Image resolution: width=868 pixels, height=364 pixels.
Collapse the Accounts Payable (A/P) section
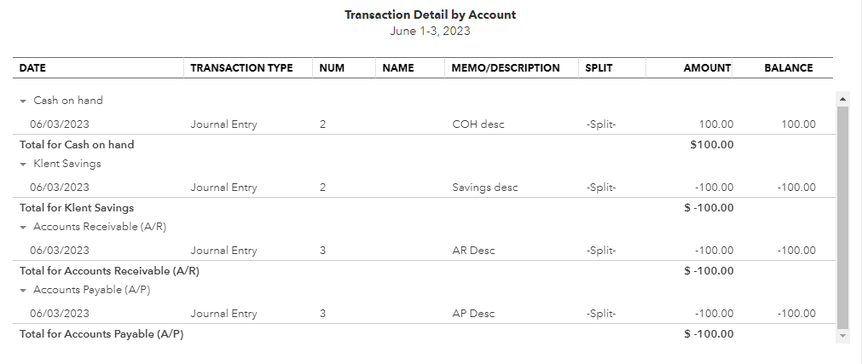coord(23,291)
